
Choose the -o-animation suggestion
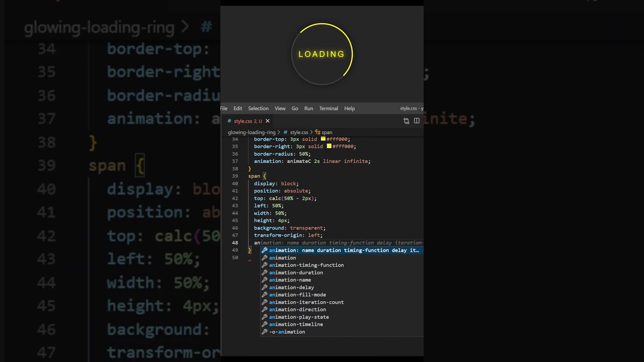tap(342, 332)
